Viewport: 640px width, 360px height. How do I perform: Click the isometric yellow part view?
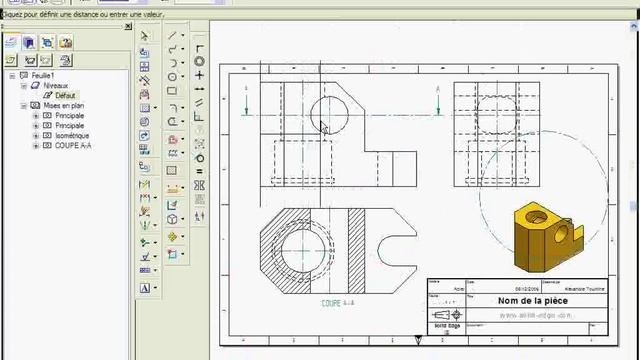[548, 237]
